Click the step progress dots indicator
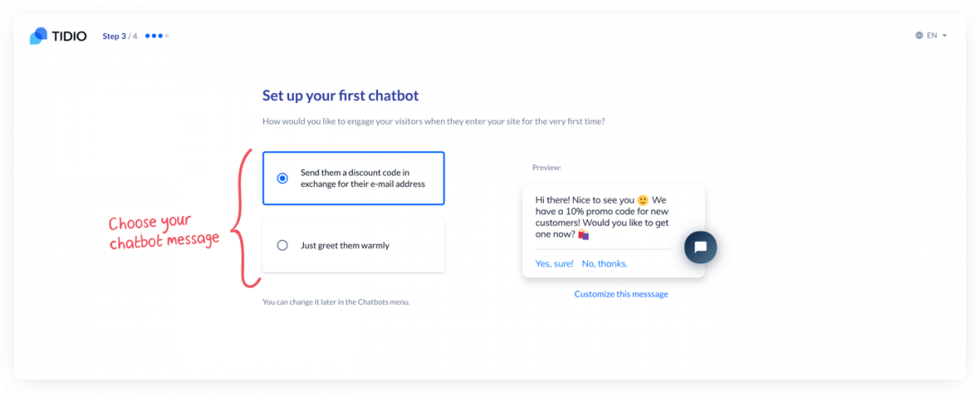Image resolution: width=980 pixels, height=402 pixels. (x=157, y=36)
